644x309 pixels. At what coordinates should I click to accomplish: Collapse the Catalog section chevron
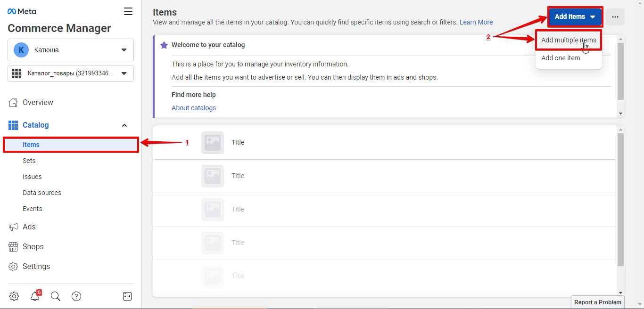tap(124, 125)
